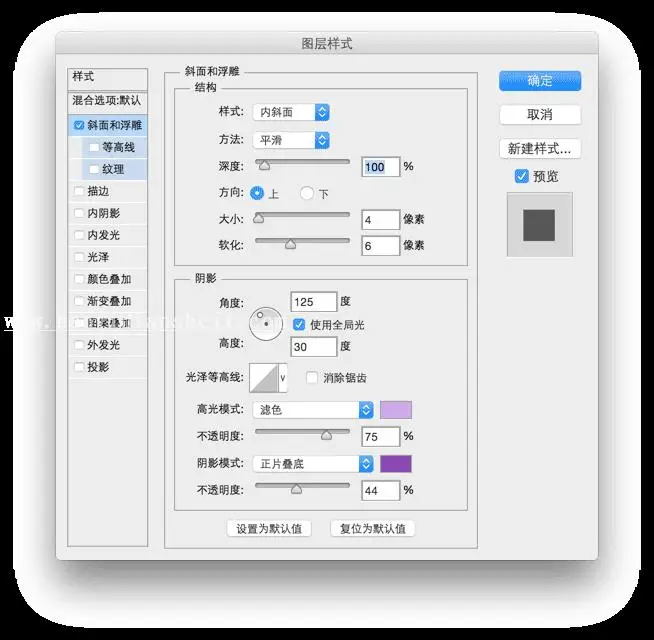Enable the 外发光 checkbox
This screenshot has height=640, width=654.
click(79, 345)
